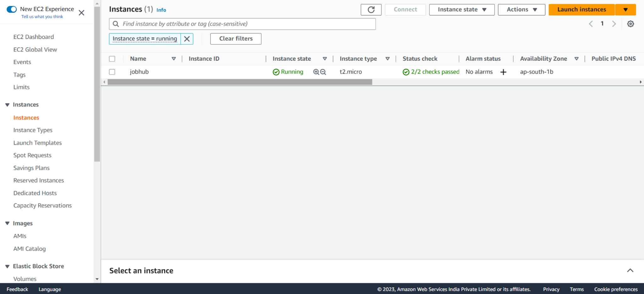The height and width of the screenshot is (294, 644).
Task: Zoom out filter icon next to Running
Action: (323, 72)
